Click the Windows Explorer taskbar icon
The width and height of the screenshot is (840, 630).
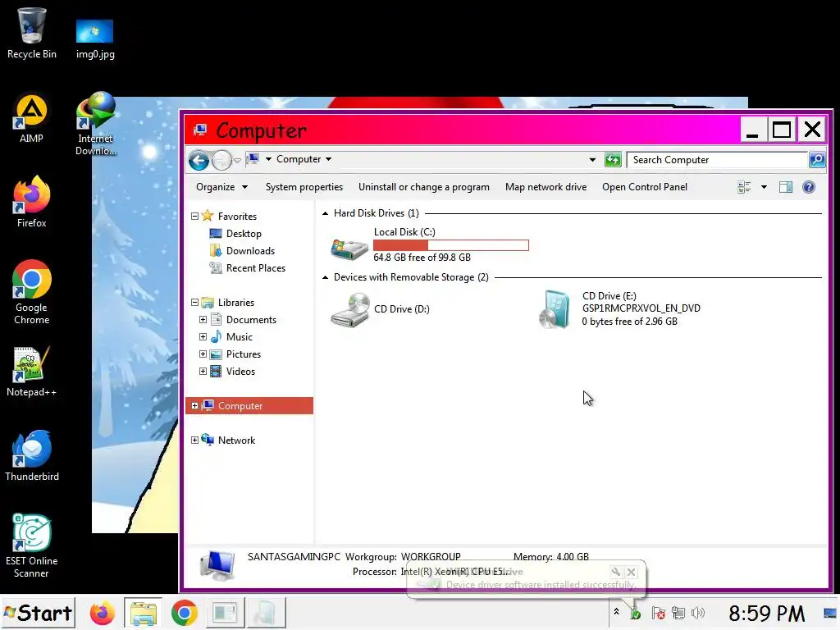(x=143, y=613)
